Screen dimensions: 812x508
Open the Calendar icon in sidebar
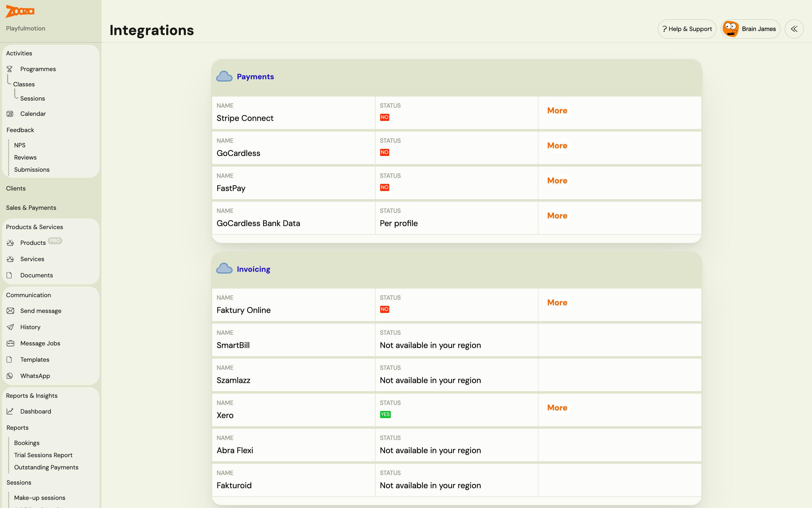point(10,114)
